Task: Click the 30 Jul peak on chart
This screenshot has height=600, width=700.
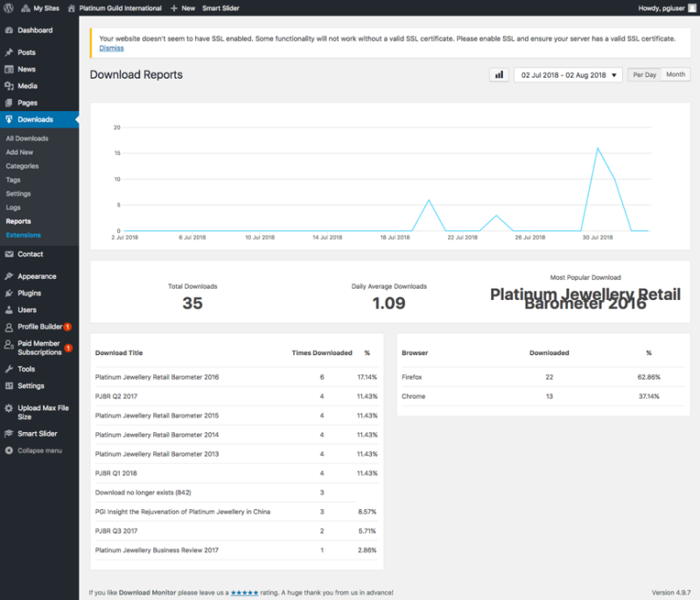Action: (x=598, y=149)
